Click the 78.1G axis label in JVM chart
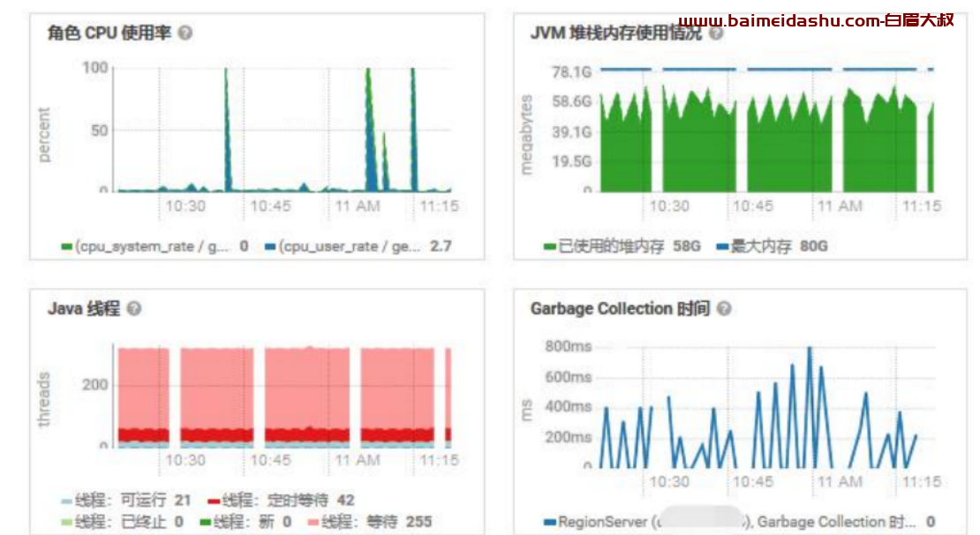 [x=571, y=72]
